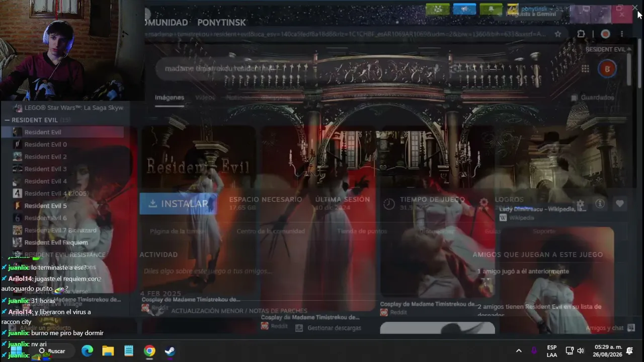This screenshot has height=362, width=644.
Task: Click the green Steam friends-activity button
Action: pyautogui.click(x=437, y=9)
